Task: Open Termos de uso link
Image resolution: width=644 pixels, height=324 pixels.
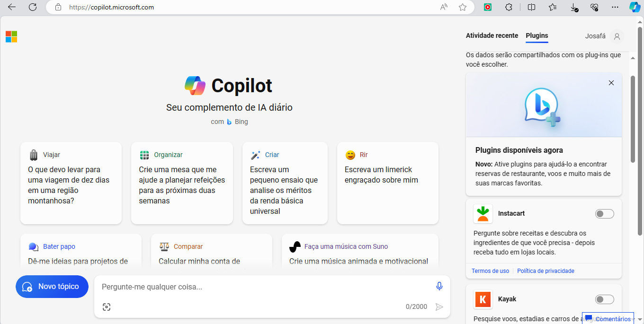Action: (x=490, y=271)
